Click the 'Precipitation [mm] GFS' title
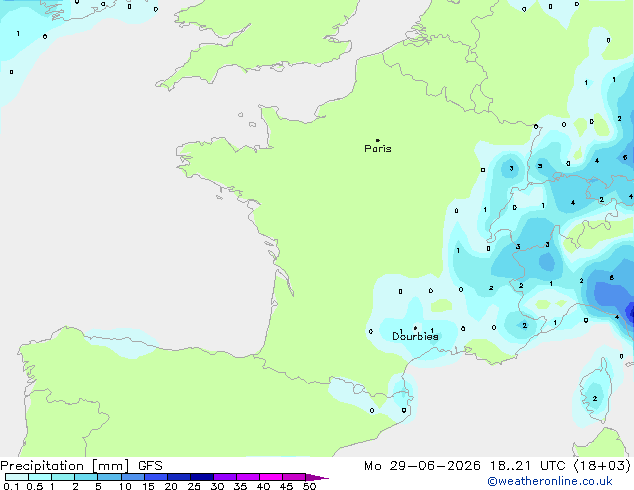The image size is (634, 490). point(81,466)
